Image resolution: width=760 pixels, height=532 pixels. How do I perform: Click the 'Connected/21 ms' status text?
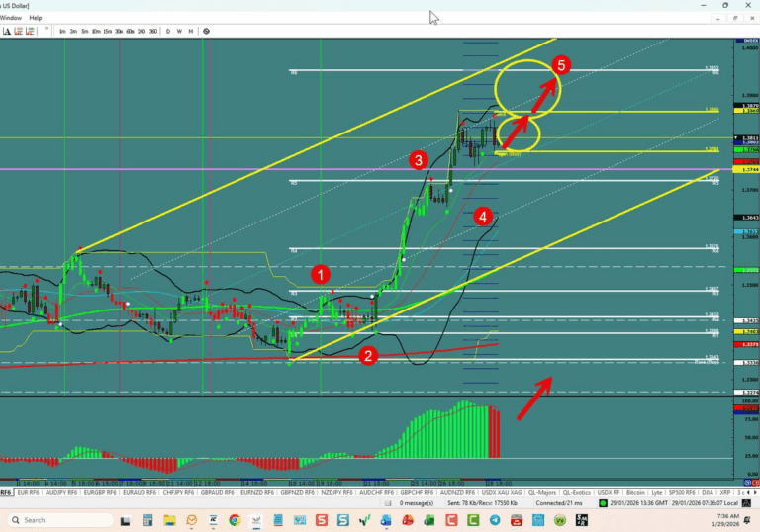coord(559,503)
